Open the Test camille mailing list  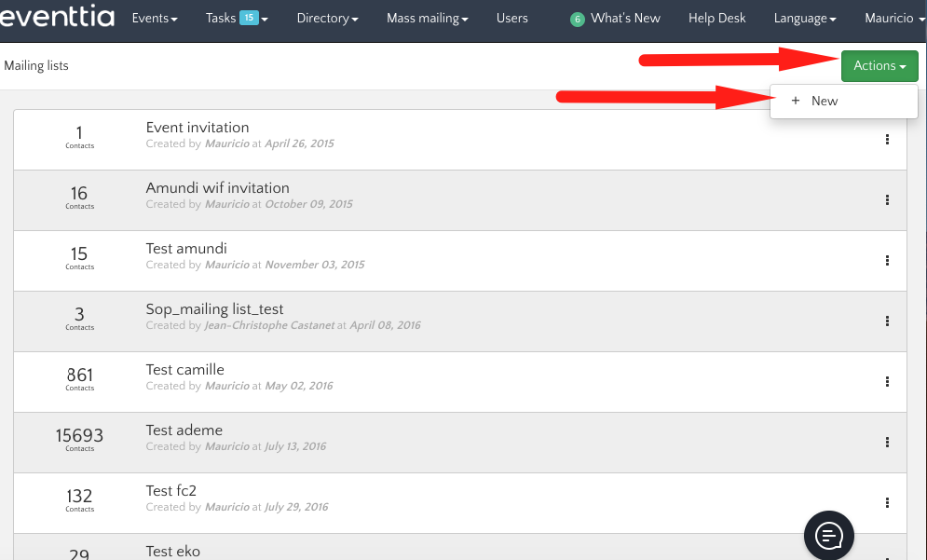click(185, 370)
